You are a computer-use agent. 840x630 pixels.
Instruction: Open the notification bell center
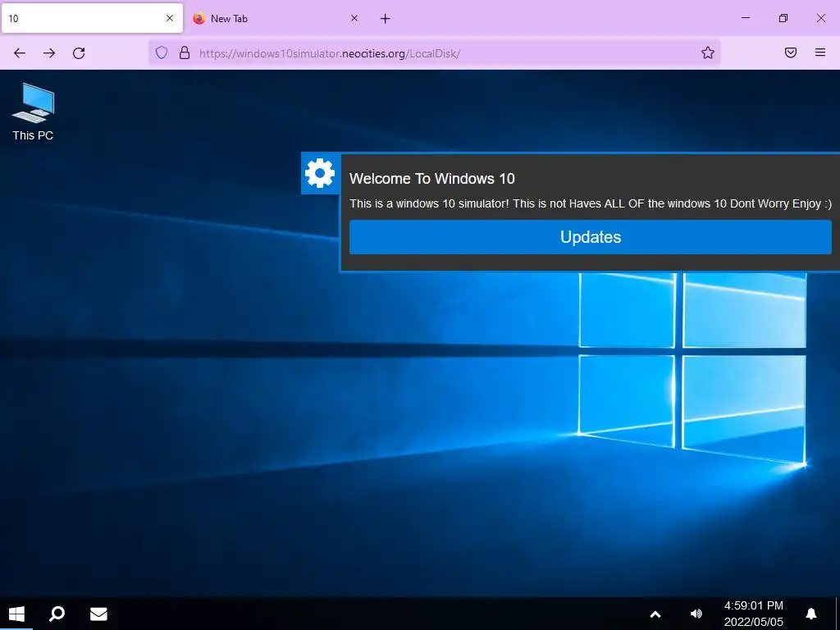click(x=811, y=614)
